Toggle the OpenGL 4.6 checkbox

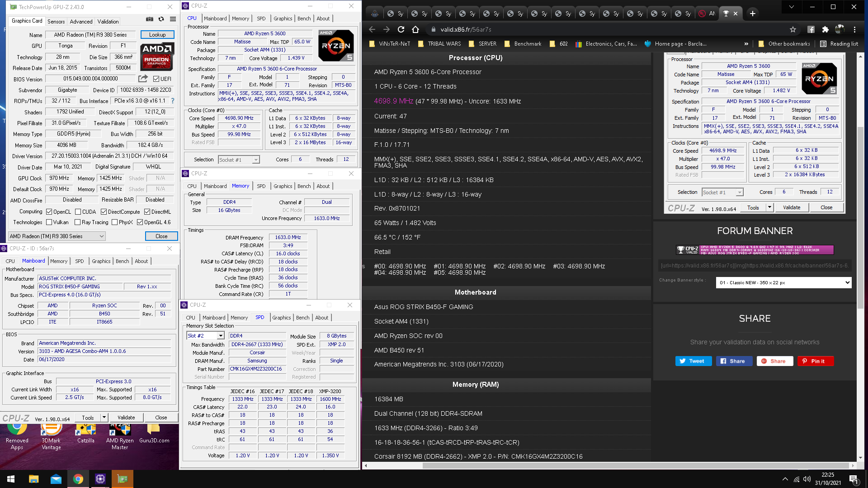point(140,222)
